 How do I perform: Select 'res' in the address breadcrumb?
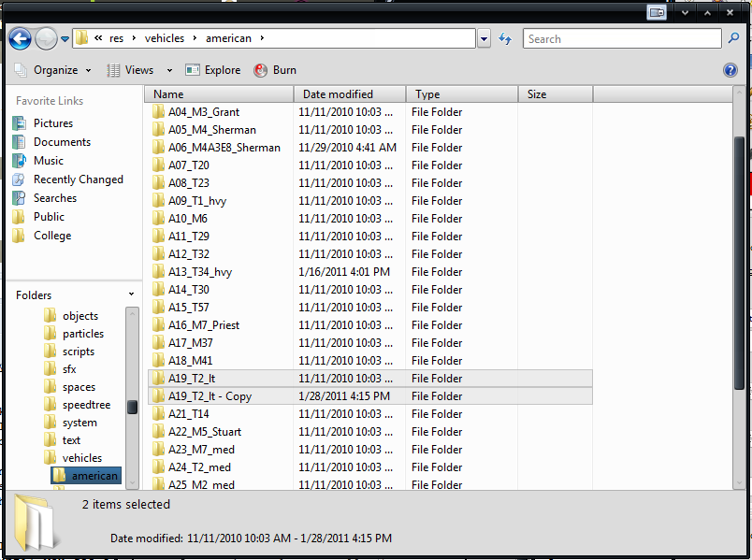pos(117,38)
